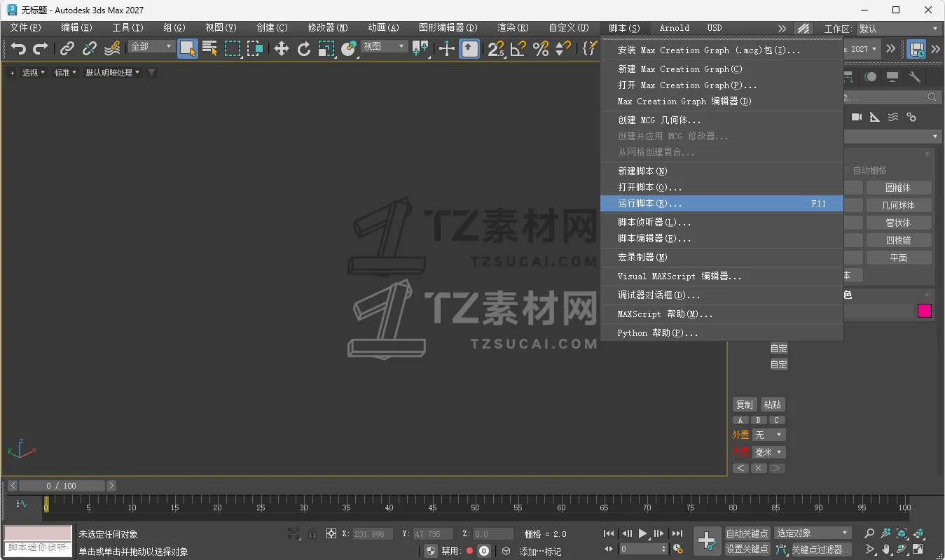Image resolution: width=945 pixels, height=560 pixels.
Task: Choose 运行脚本(R)... from the menu
Action: [x=722, y=204]
